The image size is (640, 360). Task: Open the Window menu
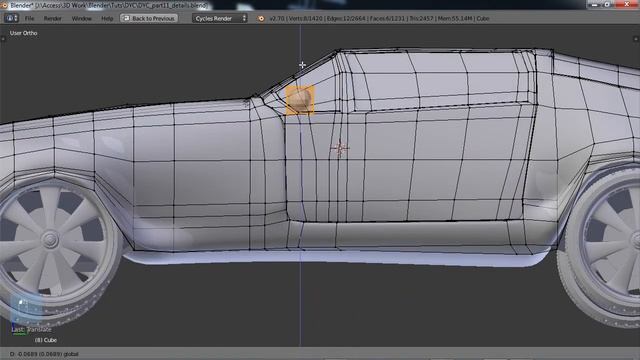click(82, 18)
